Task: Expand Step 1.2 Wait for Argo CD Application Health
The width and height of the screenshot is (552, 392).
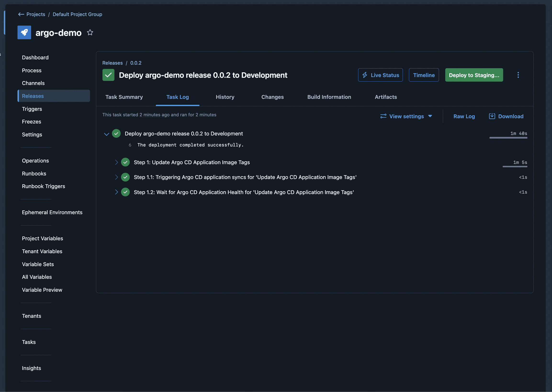Action: (116, 192)
